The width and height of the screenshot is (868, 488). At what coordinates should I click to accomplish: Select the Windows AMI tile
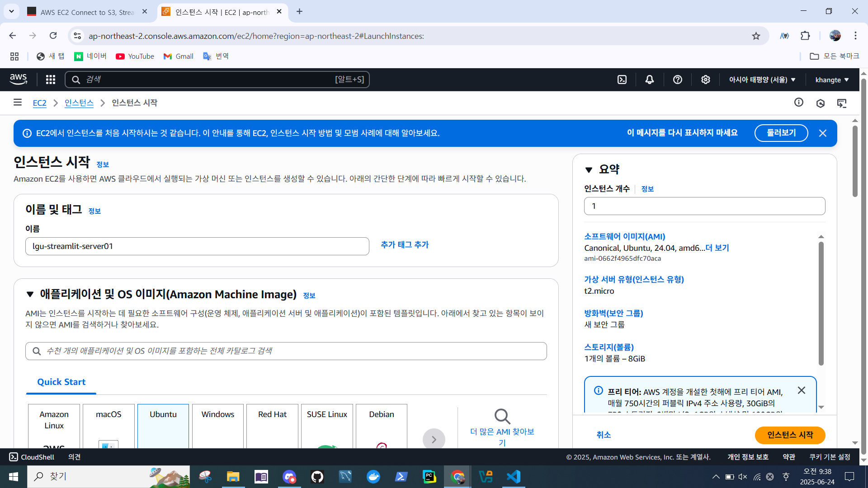point(217,425)
